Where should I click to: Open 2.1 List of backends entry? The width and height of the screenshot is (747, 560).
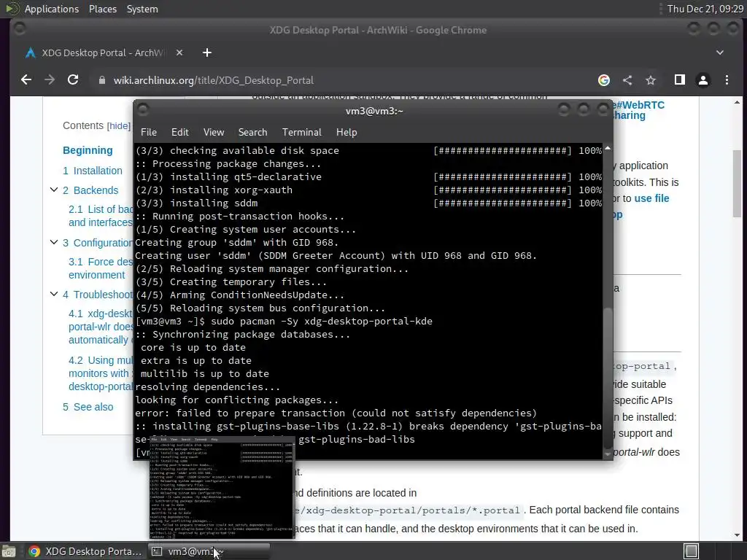click(101, 216)
